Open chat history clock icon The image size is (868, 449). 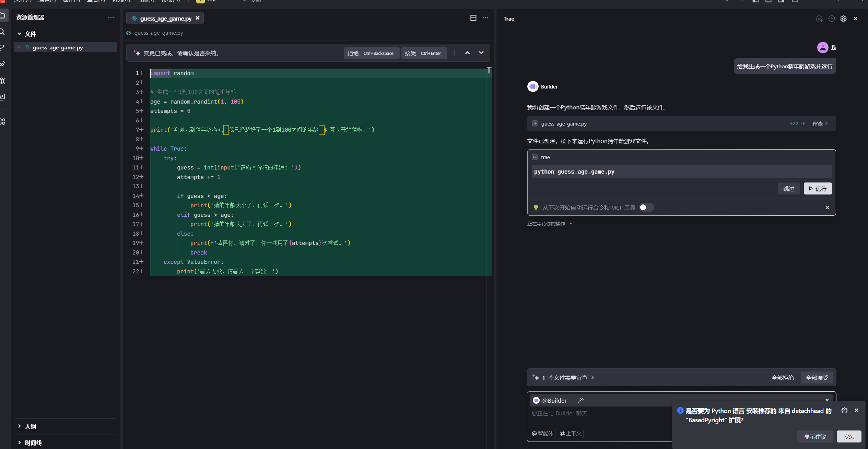pyautogui.click(x=831, y=19)
